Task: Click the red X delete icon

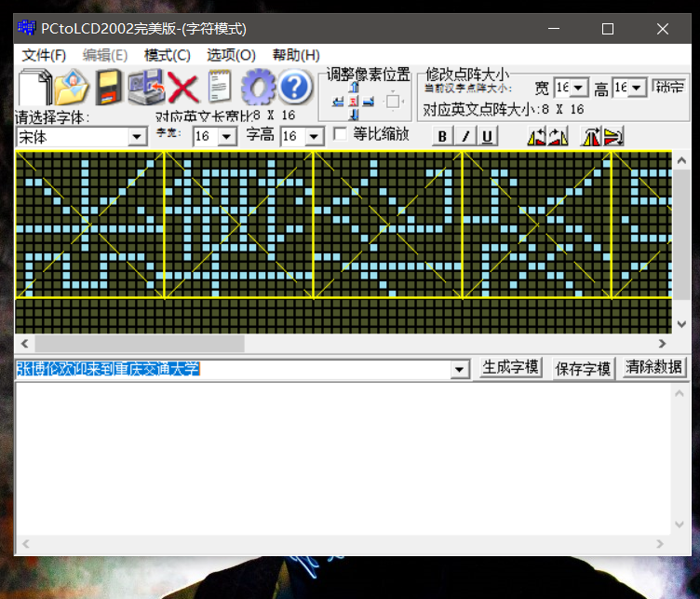Action: tap(183, 88)
